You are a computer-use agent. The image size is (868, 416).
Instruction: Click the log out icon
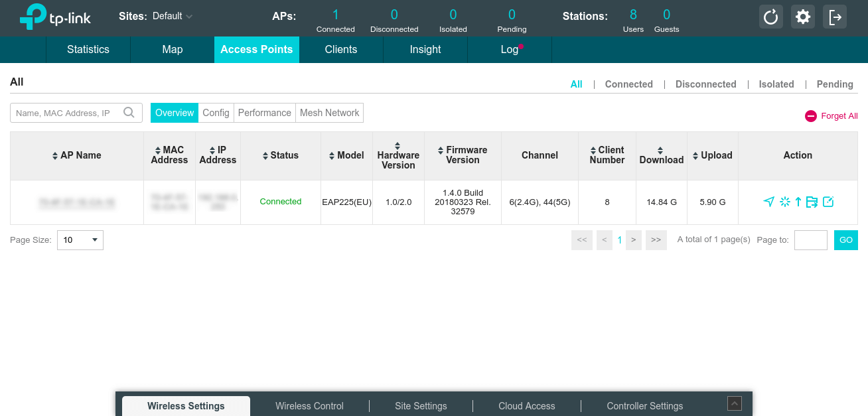click(835, 17)
